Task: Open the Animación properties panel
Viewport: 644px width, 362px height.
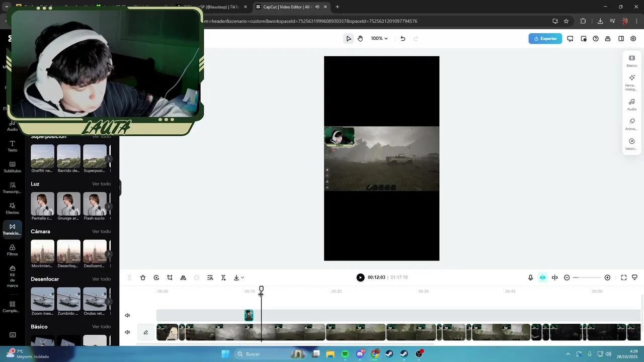Action: click(x=632, y=125)
